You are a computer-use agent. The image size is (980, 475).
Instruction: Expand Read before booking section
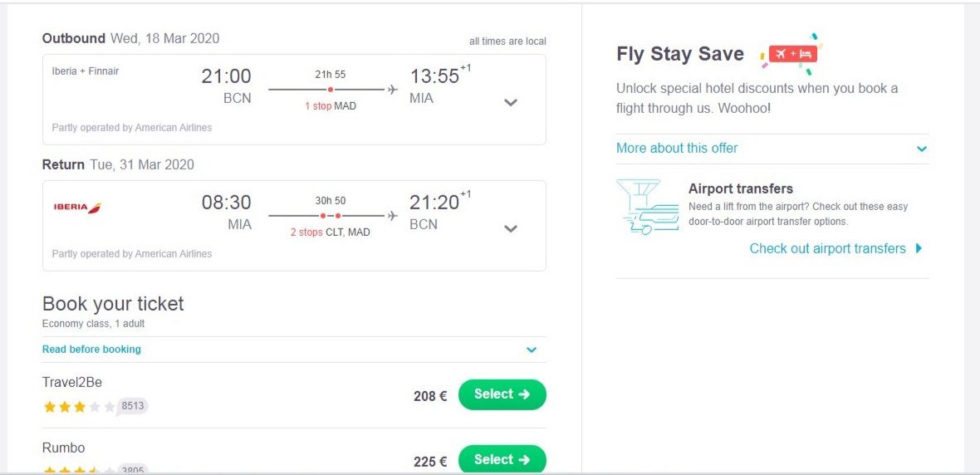click(532, 350)
